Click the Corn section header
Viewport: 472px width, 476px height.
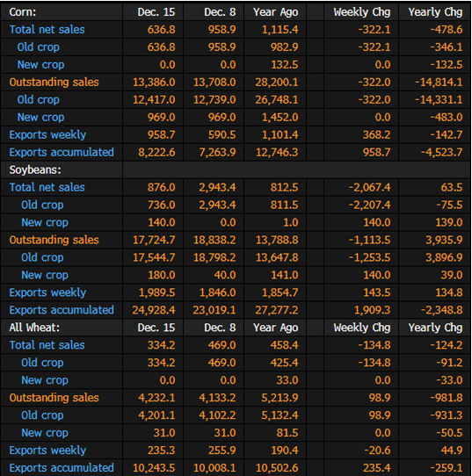23,12
